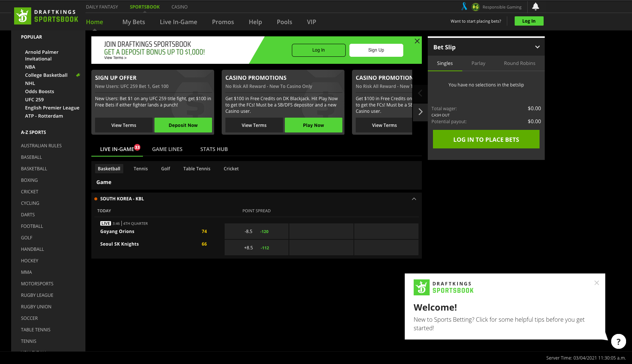Click the DraftKings logo in Welcome popup
Viewport: 632px width, 364px height.
[444, 287]
